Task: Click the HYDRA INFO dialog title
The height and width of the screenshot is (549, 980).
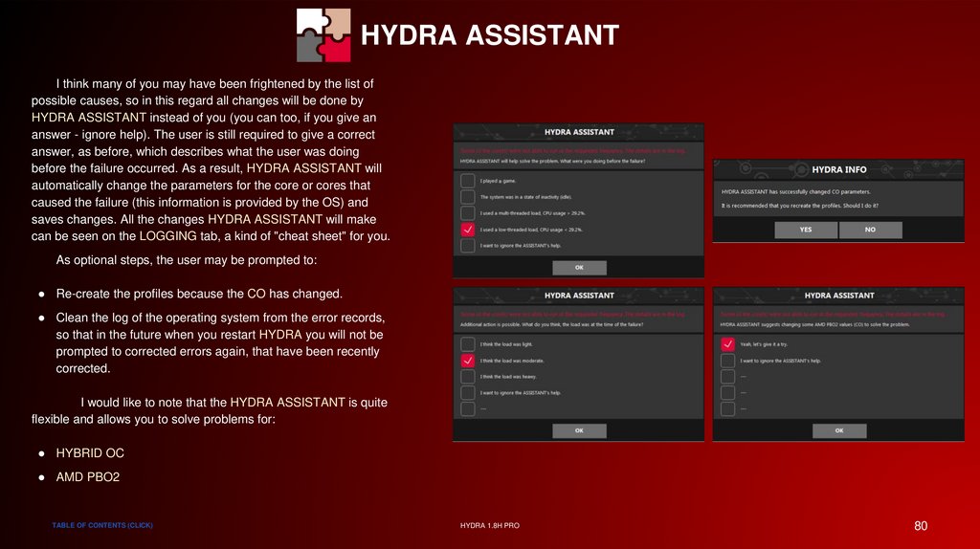Action: 838,169
